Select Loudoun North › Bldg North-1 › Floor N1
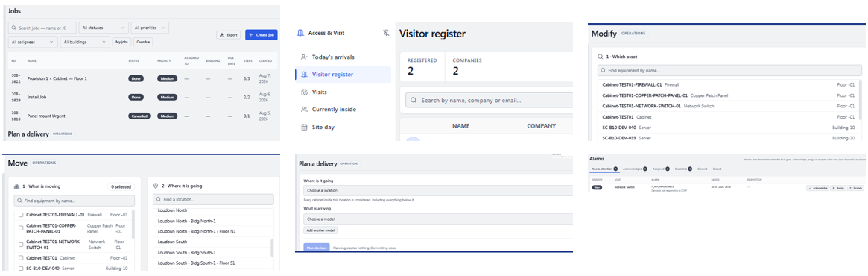The width and height of the screenshot is (868, 276). (x=212, y=231)
